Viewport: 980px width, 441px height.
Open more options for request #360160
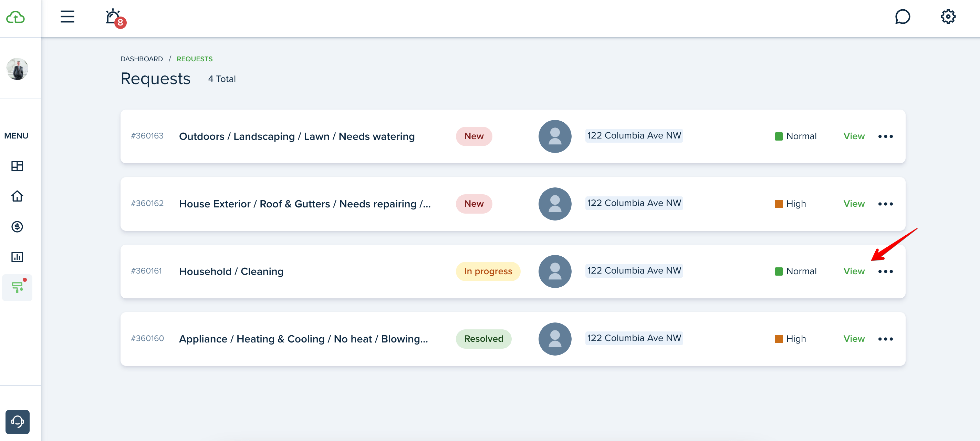(x=885, y=339)
